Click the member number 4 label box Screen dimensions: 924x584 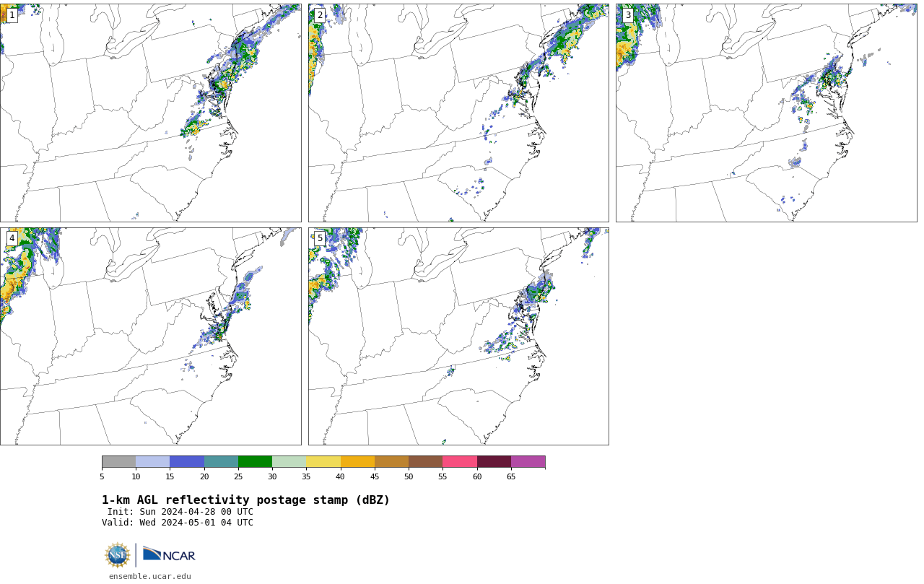click(x=12, y=238)
